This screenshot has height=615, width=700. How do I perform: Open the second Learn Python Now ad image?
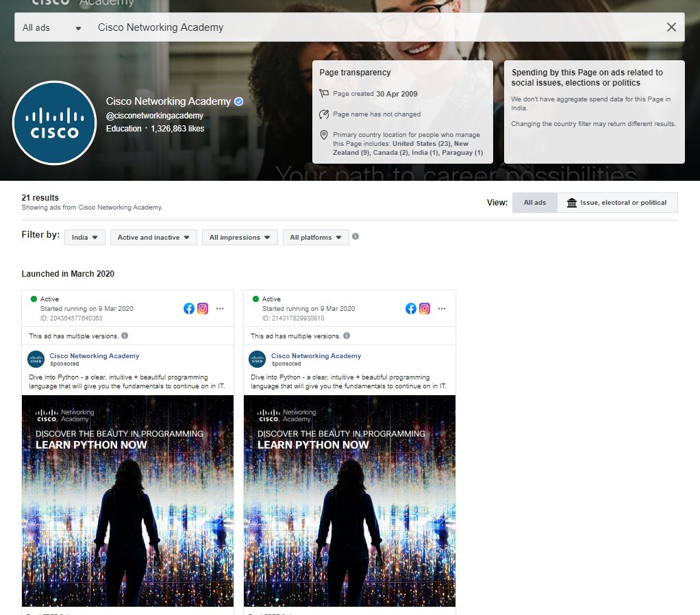coord(349,501)
